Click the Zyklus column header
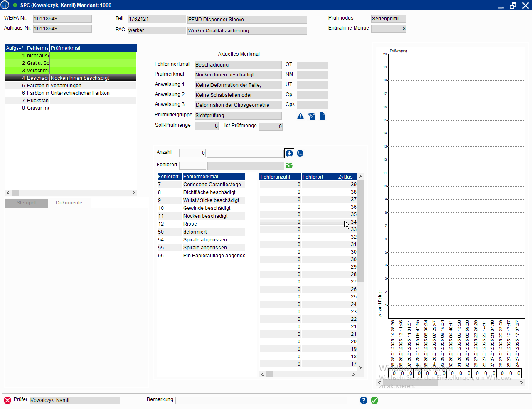This screenshot has height=409, width=532. pyautogui.click(x=346, y=177)
